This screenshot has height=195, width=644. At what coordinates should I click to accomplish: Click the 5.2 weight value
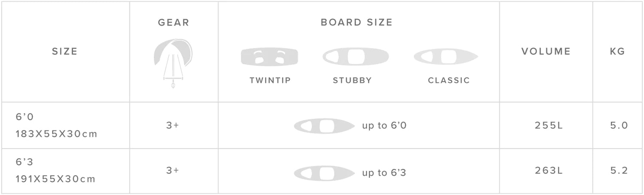tap(619, 171)
